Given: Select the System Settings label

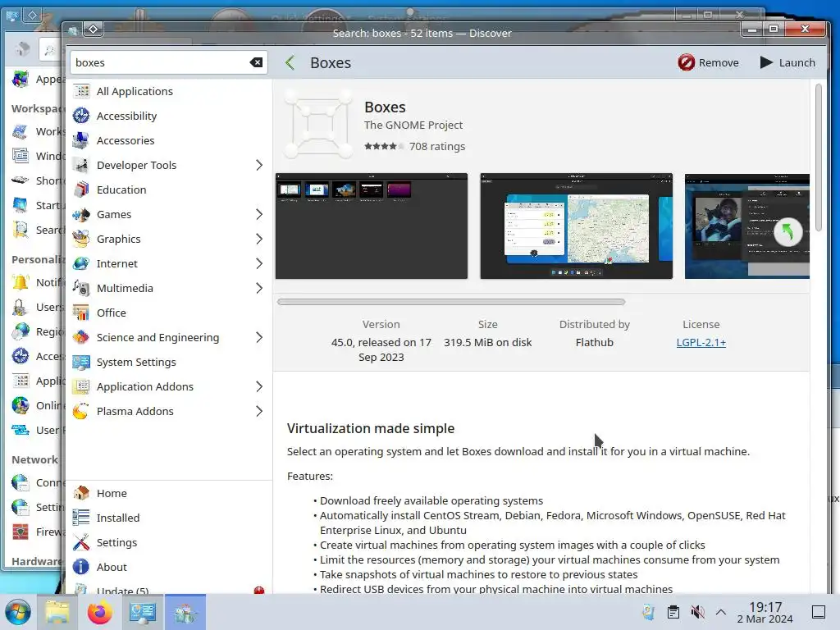Looking at the screenshot, I should pos(137,362).
